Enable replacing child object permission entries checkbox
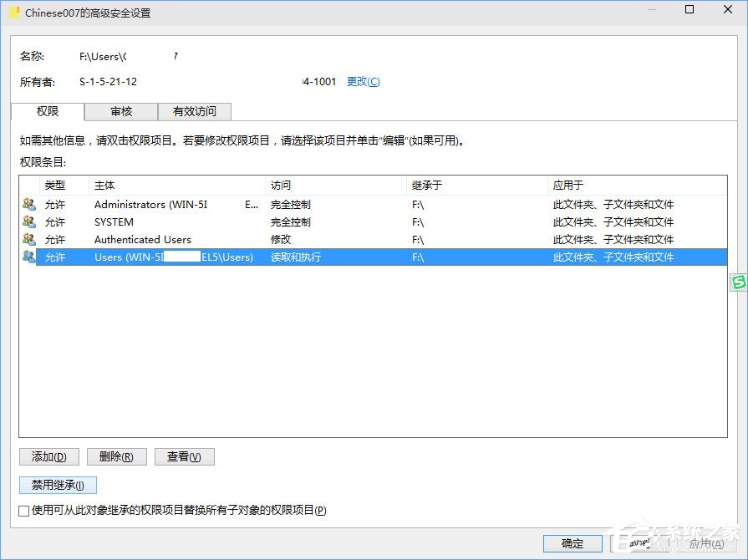 [23, 510]
